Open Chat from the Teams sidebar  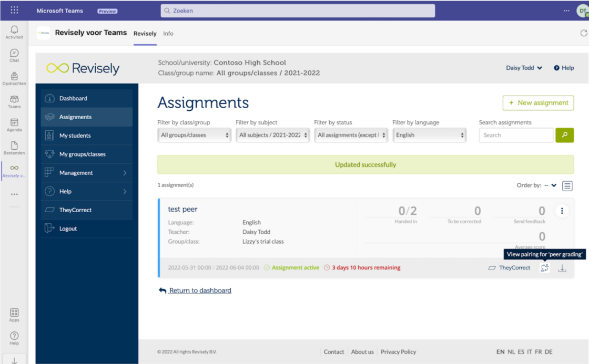pos(14,54)
